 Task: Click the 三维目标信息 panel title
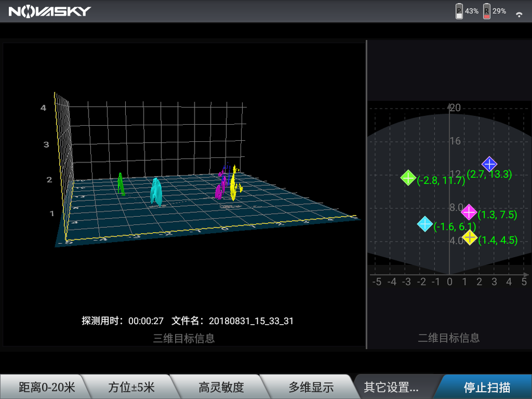pyautogui.click(x=184, y=338)
